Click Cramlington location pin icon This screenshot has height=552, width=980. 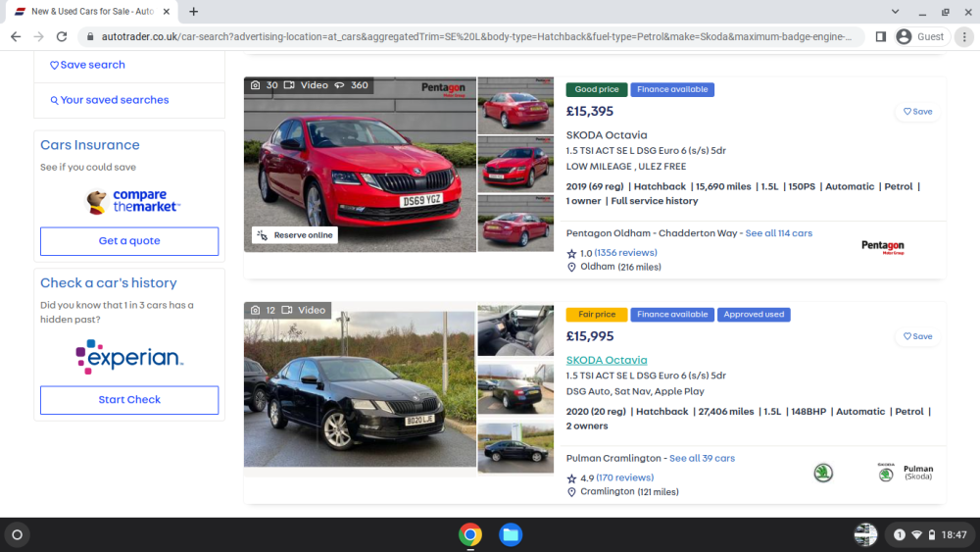tap(571, 492)
